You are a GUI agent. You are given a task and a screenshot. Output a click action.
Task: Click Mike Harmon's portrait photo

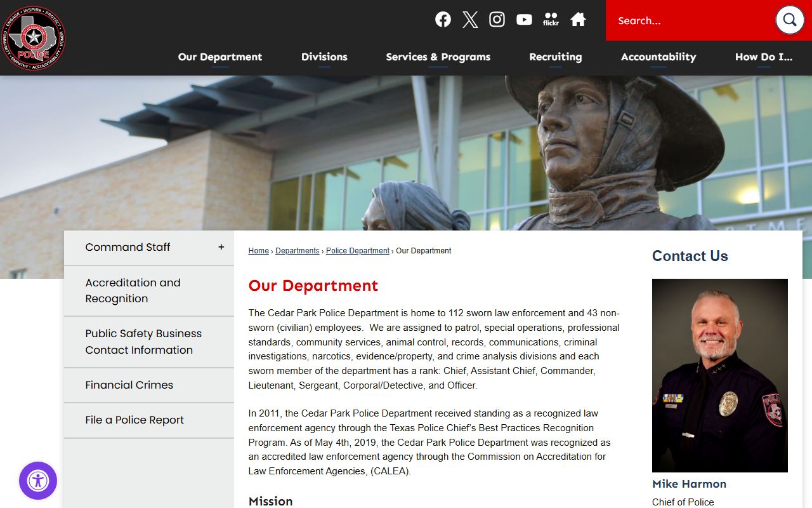(720, 375)
